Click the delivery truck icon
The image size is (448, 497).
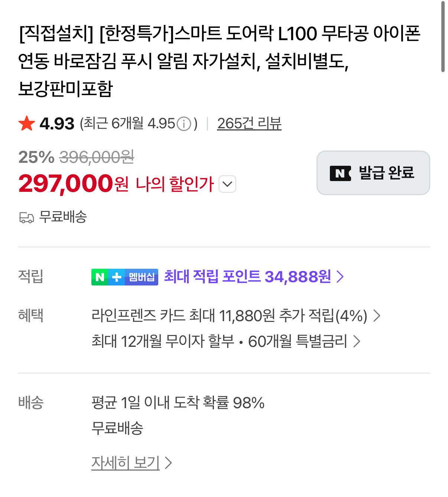[x=26, y=217]
